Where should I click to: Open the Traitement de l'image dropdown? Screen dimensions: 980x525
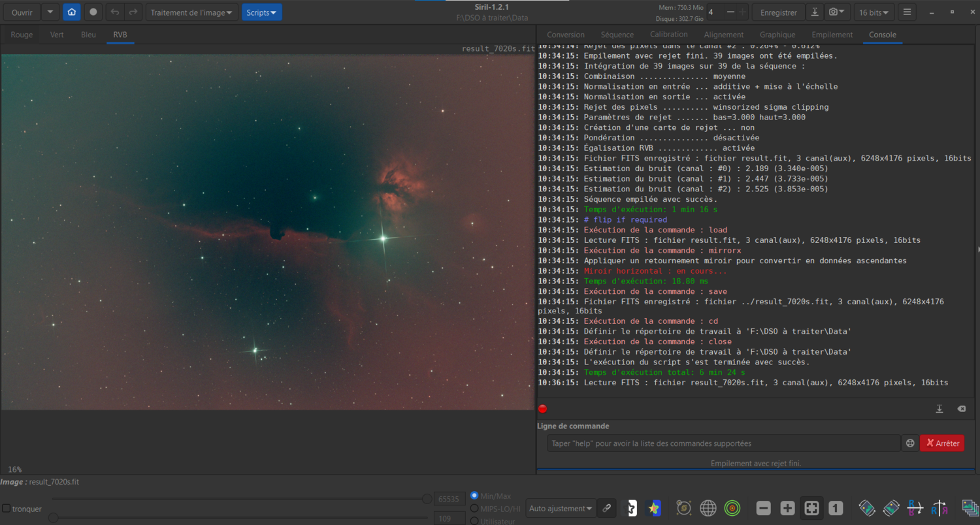click(x=191, y=12)
